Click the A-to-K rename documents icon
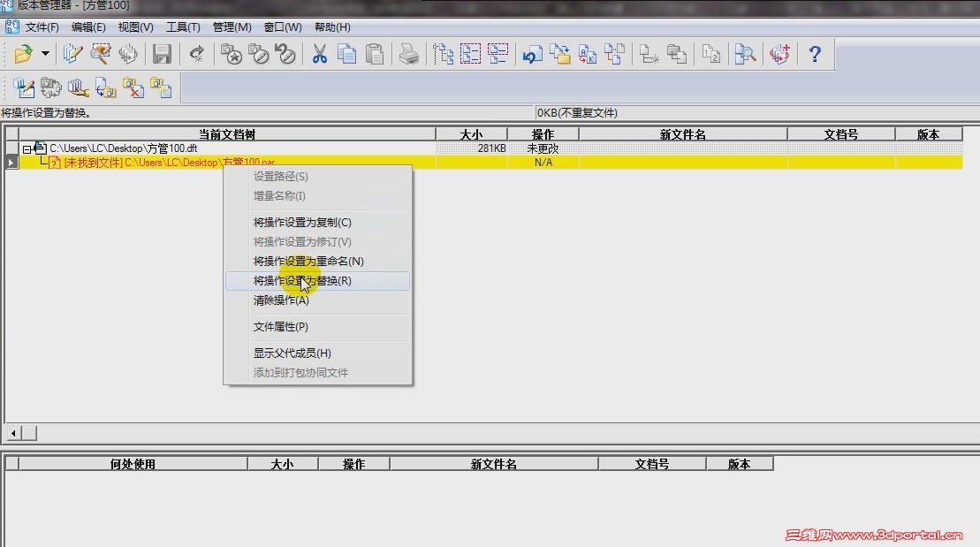980x547 pixels. coord(588,54)
